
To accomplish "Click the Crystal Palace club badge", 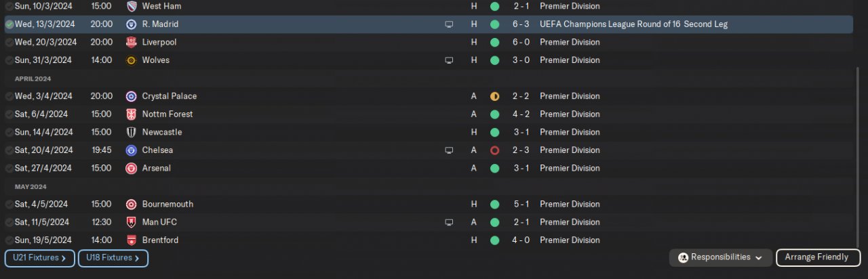I will click(x=132, y=96).
